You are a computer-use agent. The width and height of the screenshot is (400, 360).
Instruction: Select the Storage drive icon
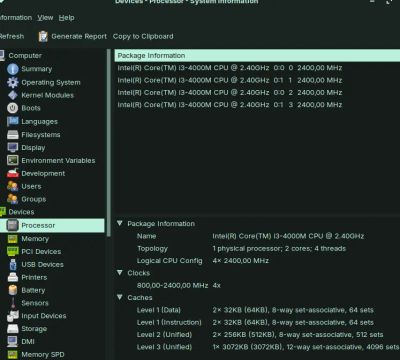pyautogui.click(x=13, y=329)
